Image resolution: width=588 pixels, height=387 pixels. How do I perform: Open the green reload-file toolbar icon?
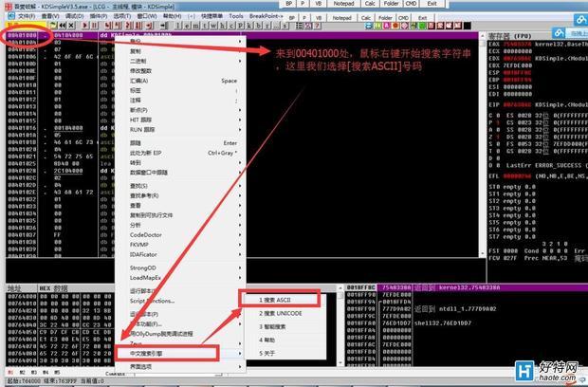point(53,26)
